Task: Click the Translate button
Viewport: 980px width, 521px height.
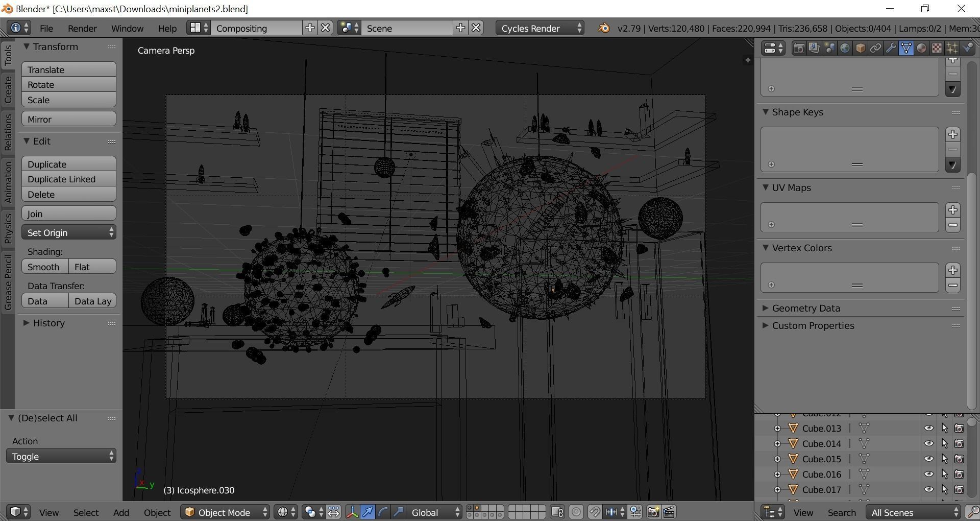Action: pyautogui.click(x=69, y=69)
